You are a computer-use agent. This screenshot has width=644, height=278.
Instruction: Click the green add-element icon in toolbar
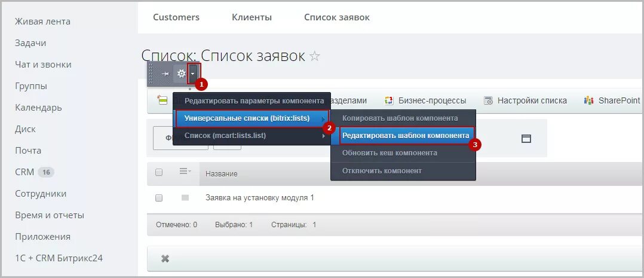[x=162, y=100]
